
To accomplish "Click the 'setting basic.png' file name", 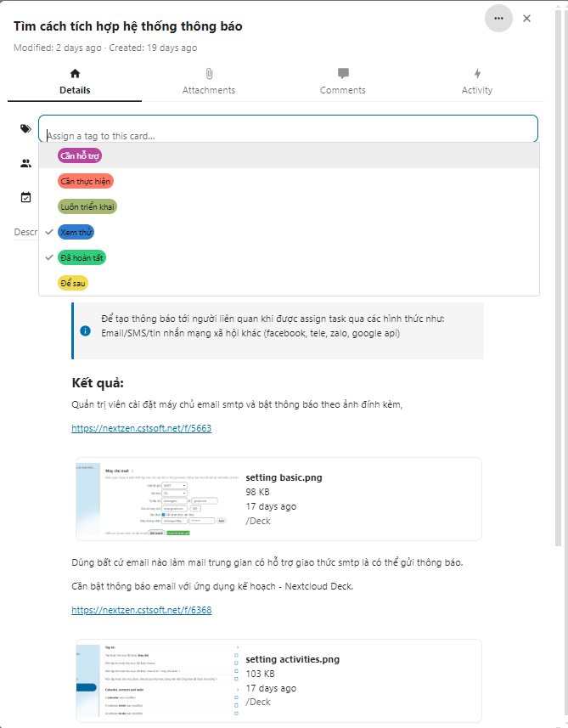I will (x=284, y=477).
